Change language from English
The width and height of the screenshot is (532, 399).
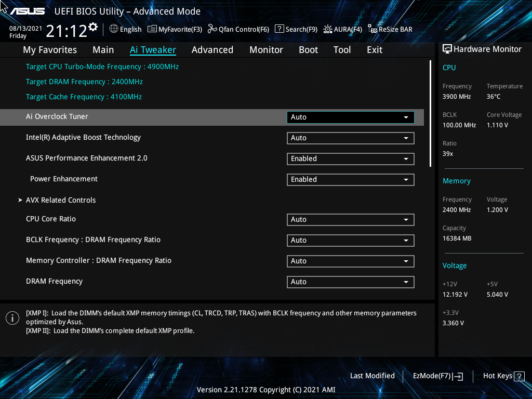(x=130, y=30)
